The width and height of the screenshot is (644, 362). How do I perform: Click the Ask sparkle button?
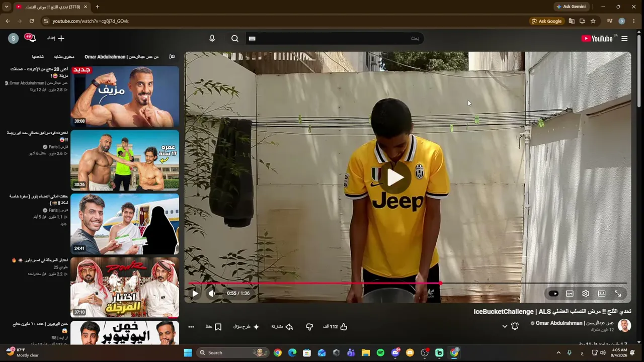(246, 327)
